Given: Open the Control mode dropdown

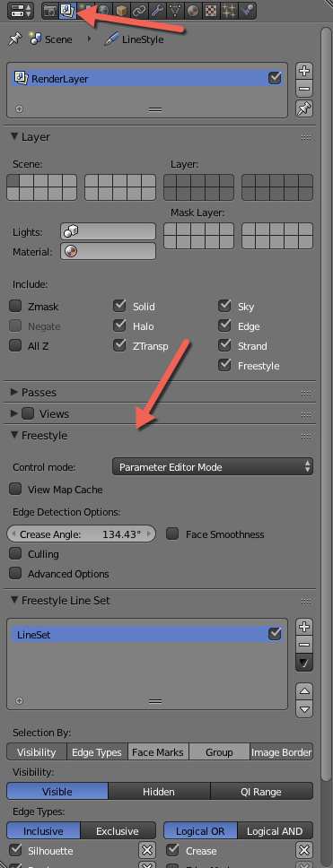Looking at the screenshot, I should pyautogui.click(x=213, y=466).
